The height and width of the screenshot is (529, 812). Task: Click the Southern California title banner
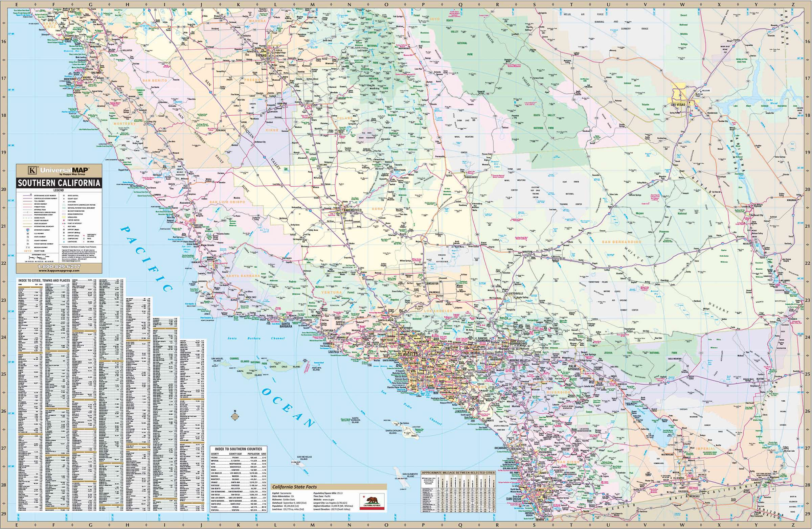[59, 183]
